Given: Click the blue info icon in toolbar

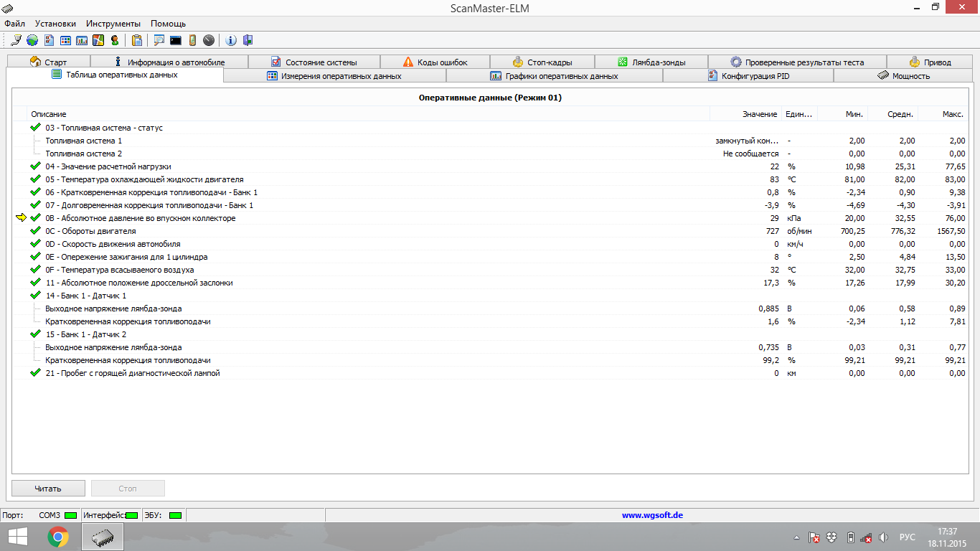Looking at the screenshot, I should pos(231,40).
